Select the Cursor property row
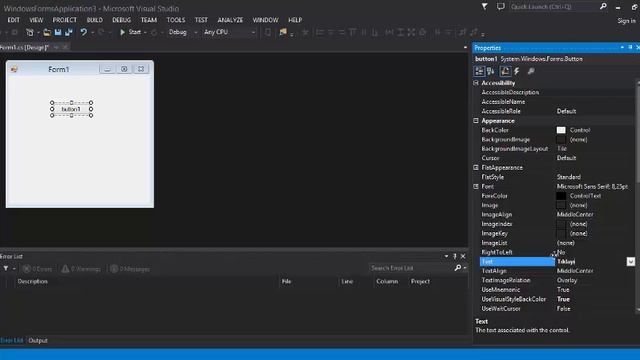 558,158
